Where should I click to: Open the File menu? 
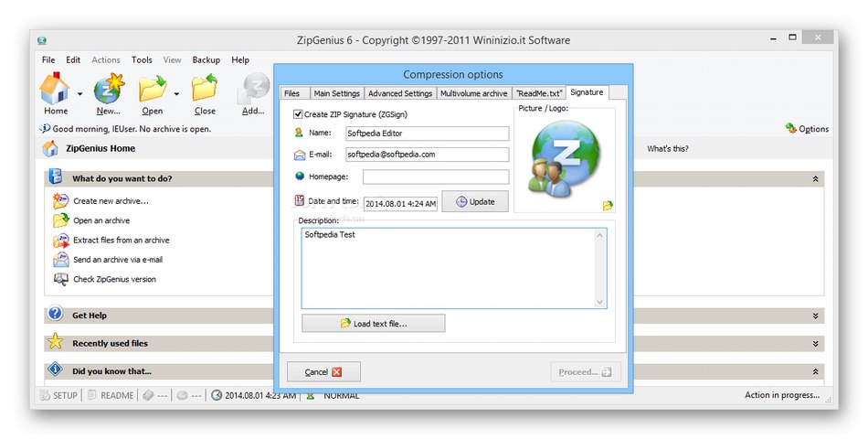(48, 59)
